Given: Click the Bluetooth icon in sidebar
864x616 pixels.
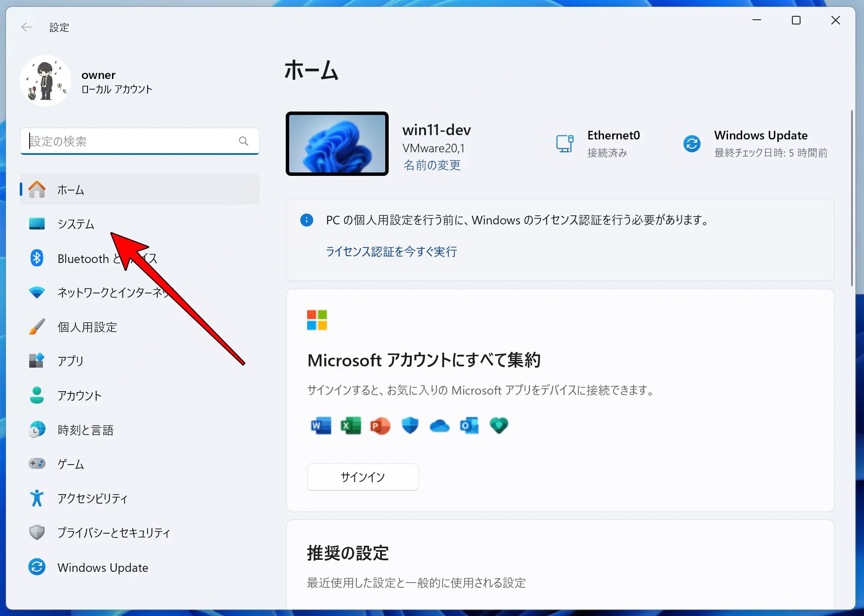Looking at the screenshot, I should tap(37, 258).
